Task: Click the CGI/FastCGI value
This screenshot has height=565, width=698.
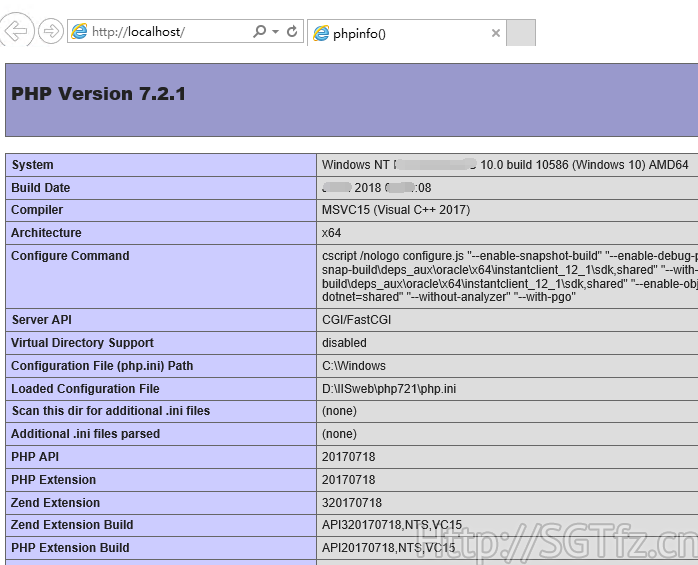Action: tap(356, 320)
